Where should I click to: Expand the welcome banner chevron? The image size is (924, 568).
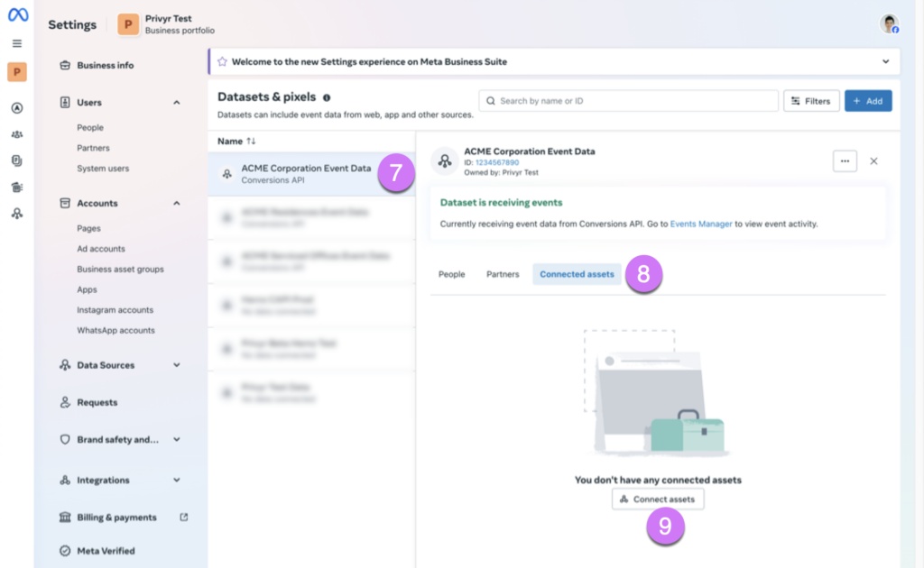(886, 62)
